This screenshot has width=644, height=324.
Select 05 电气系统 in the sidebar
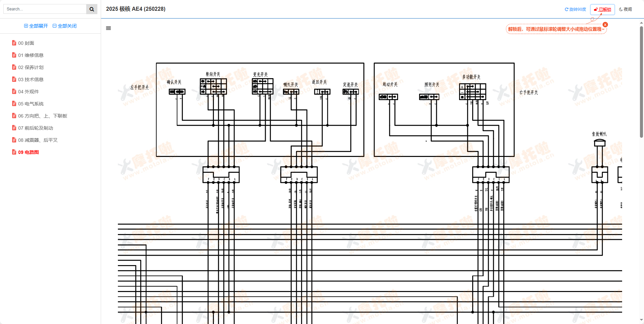pyautogui.click(x=31, y=104)
